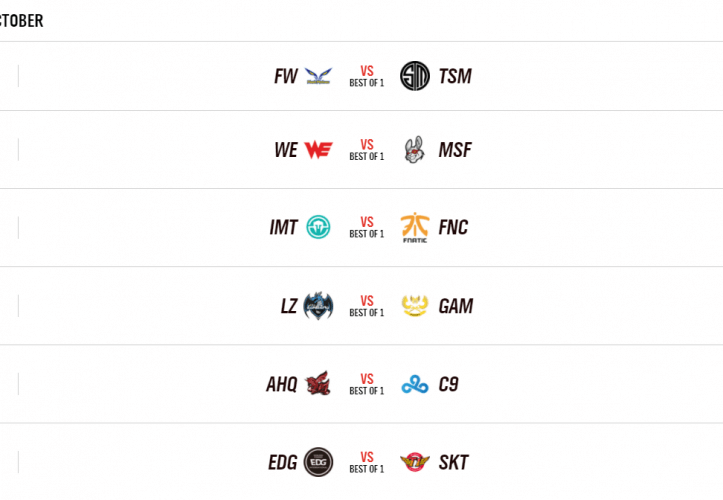Screen dimensions: 723x500
Task: Open the Cloud9 team logo
Action: click(414, 384)
